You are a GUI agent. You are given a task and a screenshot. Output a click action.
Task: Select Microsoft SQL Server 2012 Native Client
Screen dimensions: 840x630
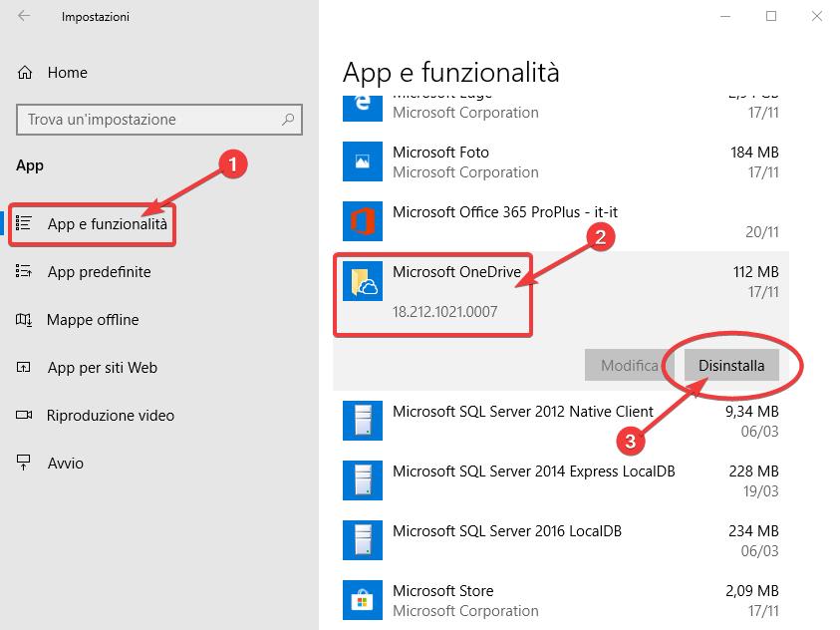(523, 412)
